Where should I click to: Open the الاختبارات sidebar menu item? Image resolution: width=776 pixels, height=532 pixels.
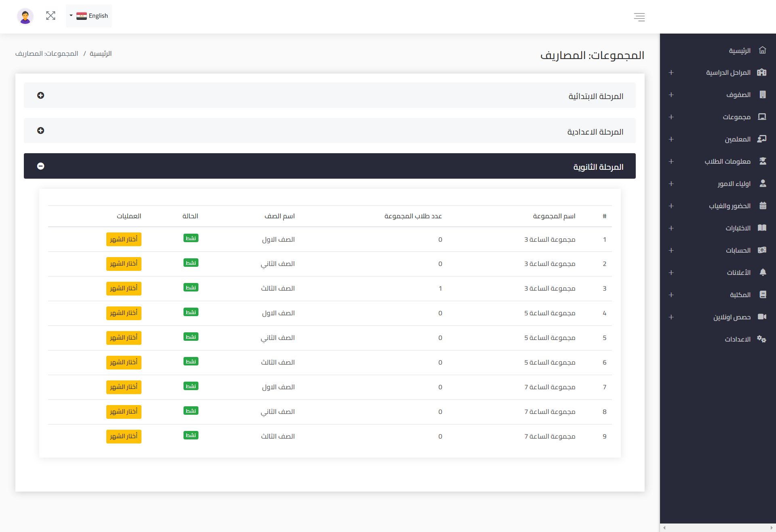point(738,228)
